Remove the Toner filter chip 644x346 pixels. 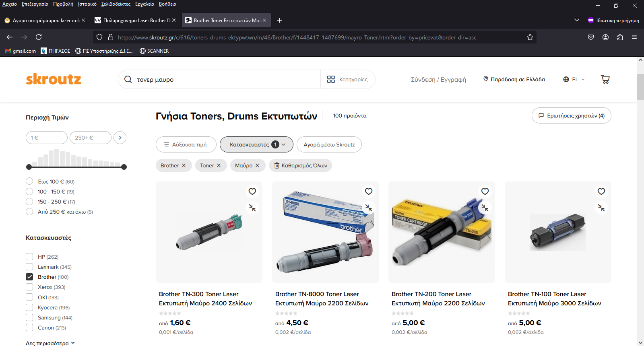click(x=219, y=165)
